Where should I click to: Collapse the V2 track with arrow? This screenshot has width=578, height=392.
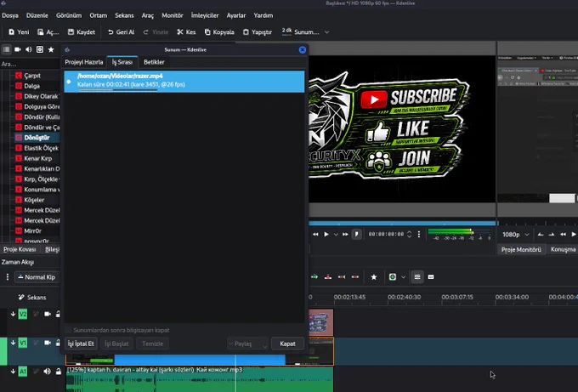13,314
